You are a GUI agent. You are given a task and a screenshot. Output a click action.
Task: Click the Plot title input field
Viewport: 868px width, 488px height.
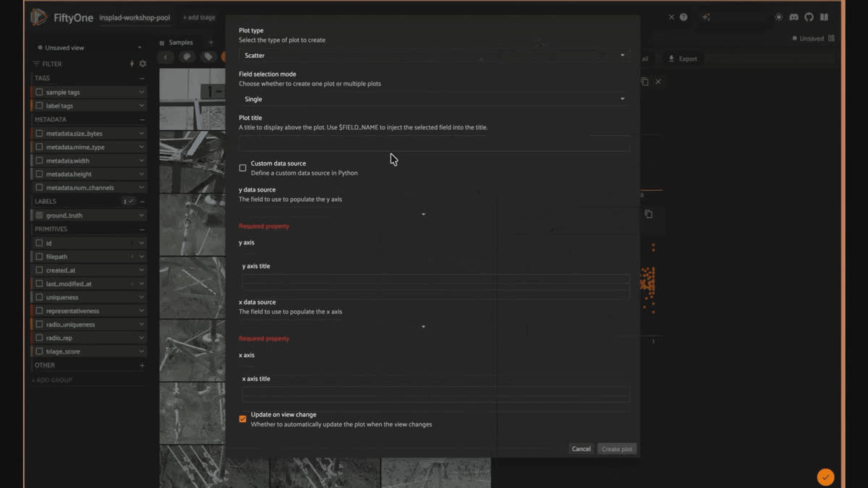pos(434,143)
